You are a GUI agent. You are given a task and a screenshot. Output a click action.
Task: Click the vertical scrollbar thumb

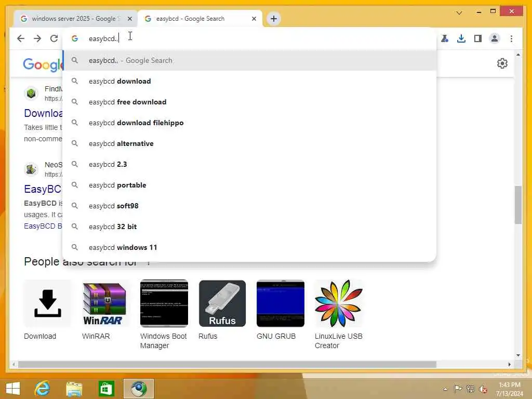tap(518, 205)
